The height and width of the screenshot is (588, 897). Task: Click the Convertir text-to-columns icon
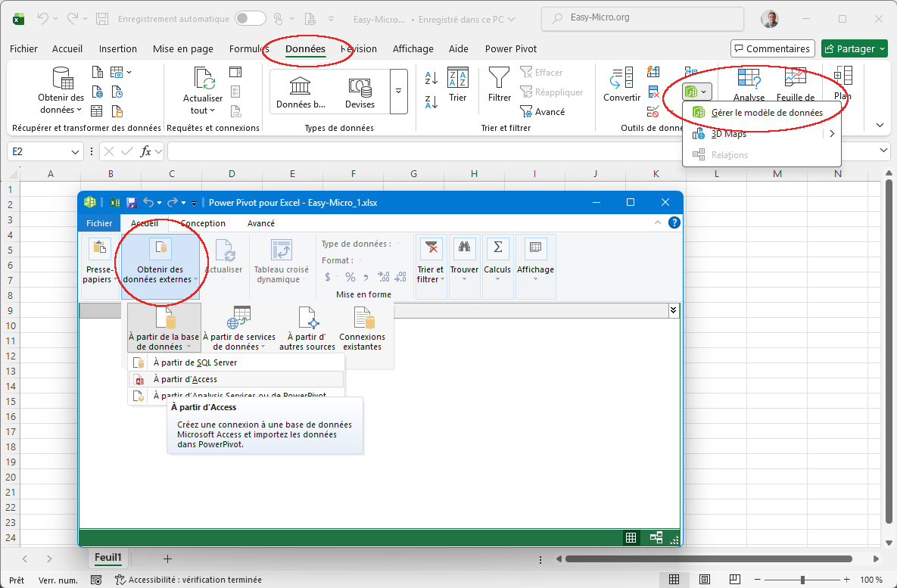point(621,79)
